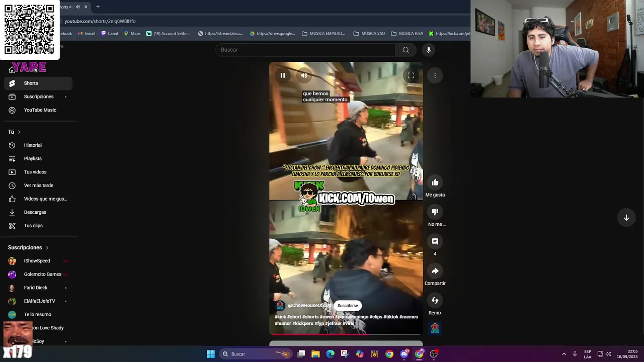Open the IShowSpeed subscription channel
Screen dimensions: 644x362
pos(38,261)
